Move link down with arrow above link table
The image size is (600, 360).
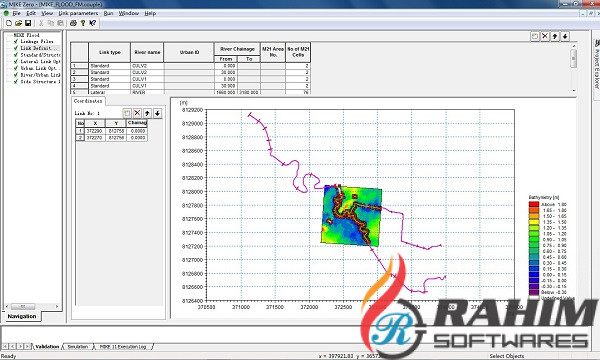tap(565, 36)
